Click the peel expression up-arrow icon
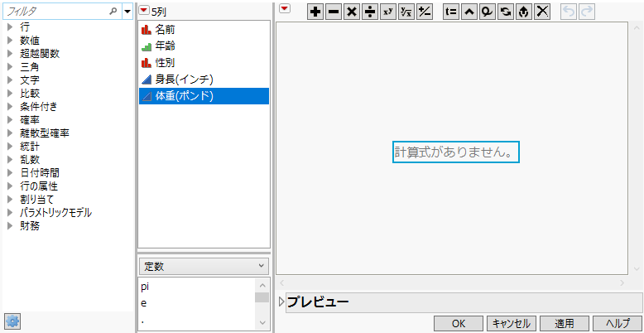 point(524,12)
